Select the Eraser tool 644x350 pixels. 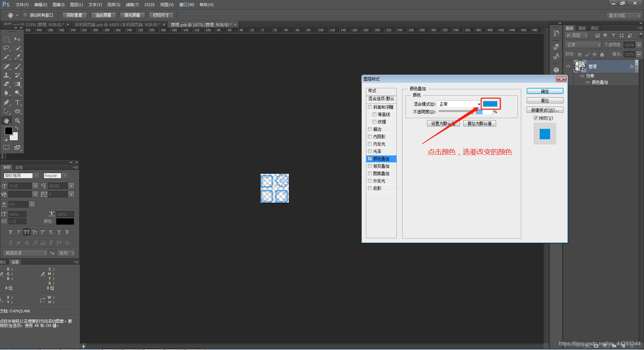pyautogui.click(x=6, y=84)
